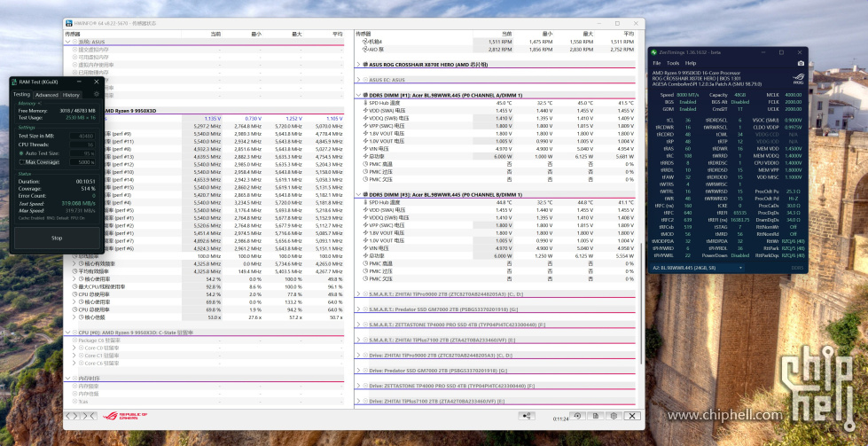Viewport: 868px width, 446px height.
Task: Open the Tools menu in ZenTimings
Action: (673, 64)
